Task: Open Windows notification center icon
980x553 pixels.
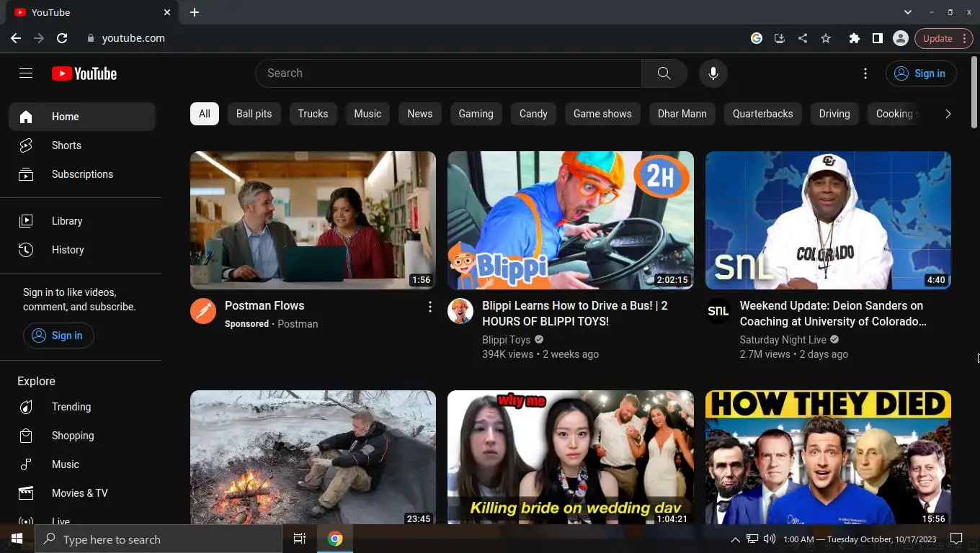Action: tap(956, 539)
